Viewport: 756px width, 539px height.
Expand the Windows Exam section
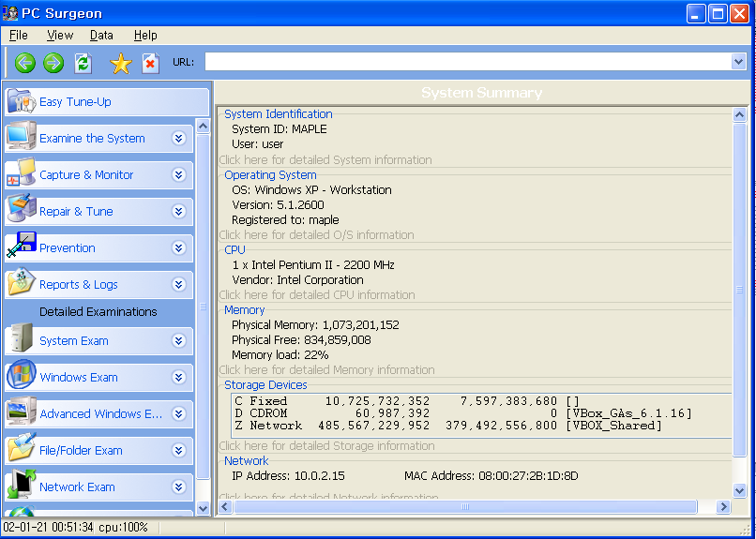(178, 377)
